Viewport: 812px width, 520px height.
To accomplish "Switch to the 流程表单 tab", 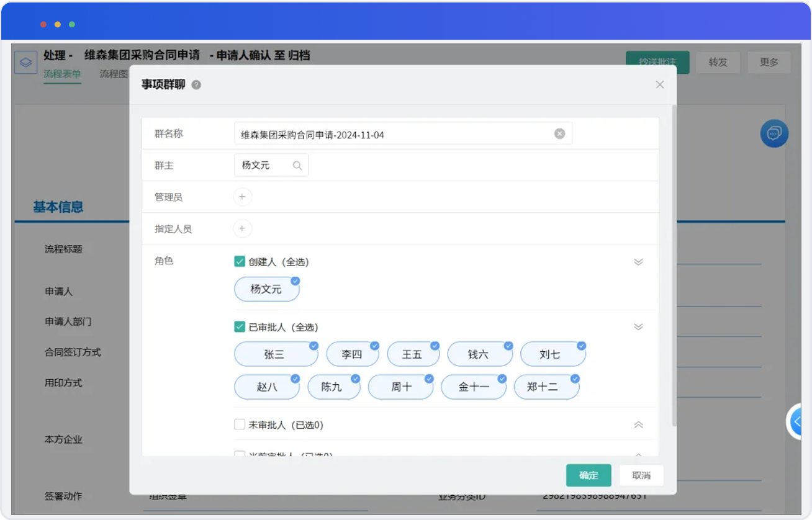I will tap(62, 74).
